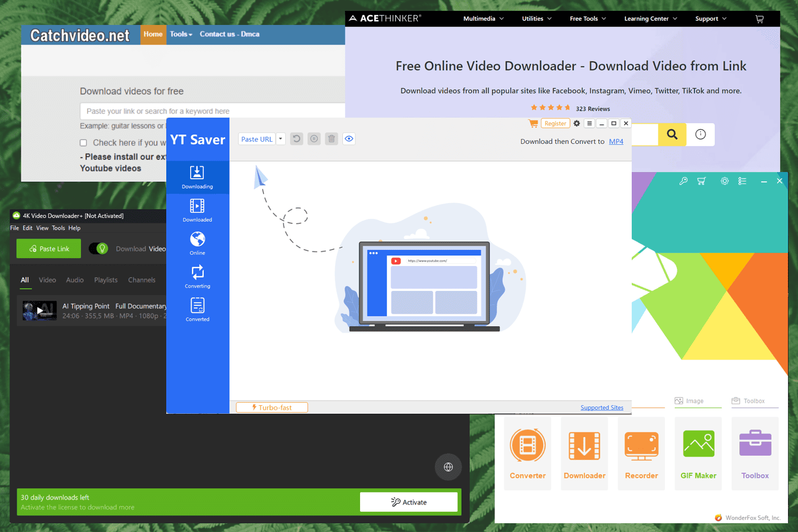
Task: Open the Converter tool in WonderFox
Action: click(x=527, y=452)
